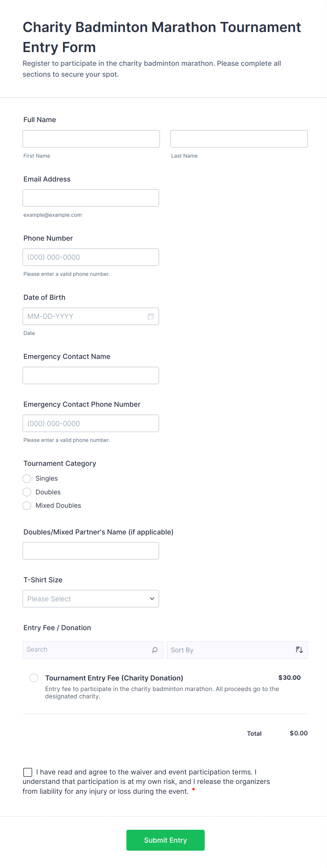Focus the Phone Number field

[91, 257]
